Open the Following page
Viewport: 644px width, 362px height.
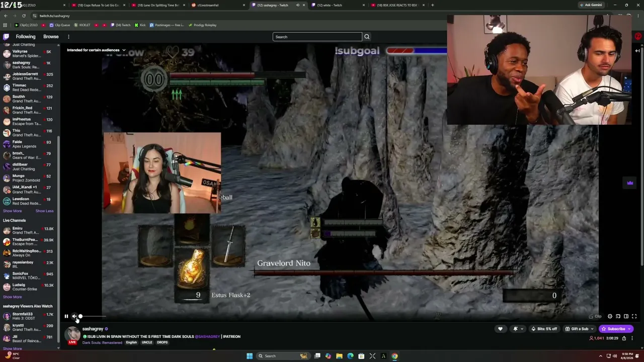tap(26, 37)
